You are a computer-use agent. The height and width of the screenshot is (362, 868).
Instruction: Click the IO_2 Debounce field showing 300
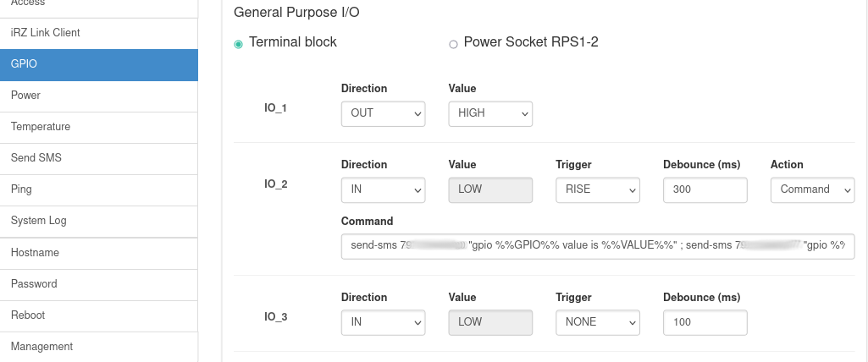pyautogui.click(x=705, y=189)
